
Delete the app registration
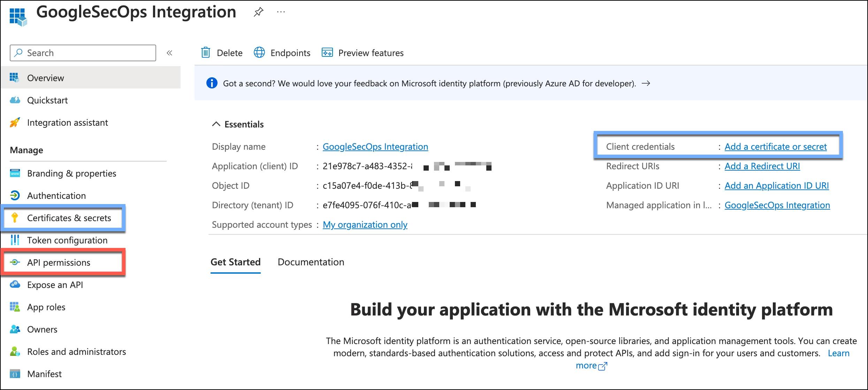tap(222, 53)
